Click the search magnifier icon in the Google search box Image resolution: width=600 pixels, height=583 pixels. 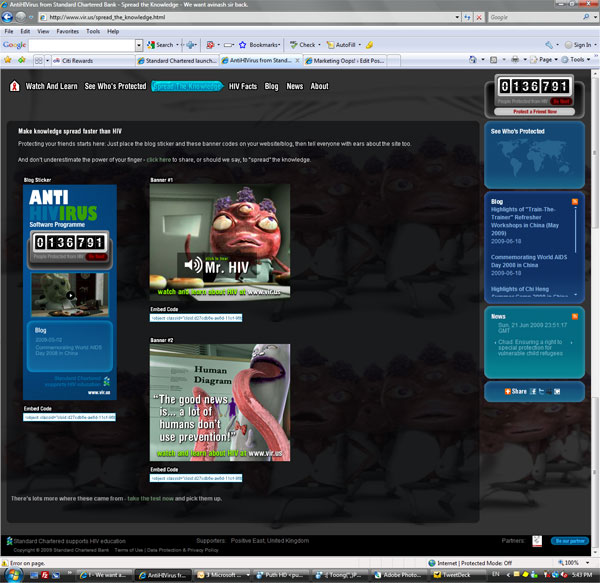(586, 17)
